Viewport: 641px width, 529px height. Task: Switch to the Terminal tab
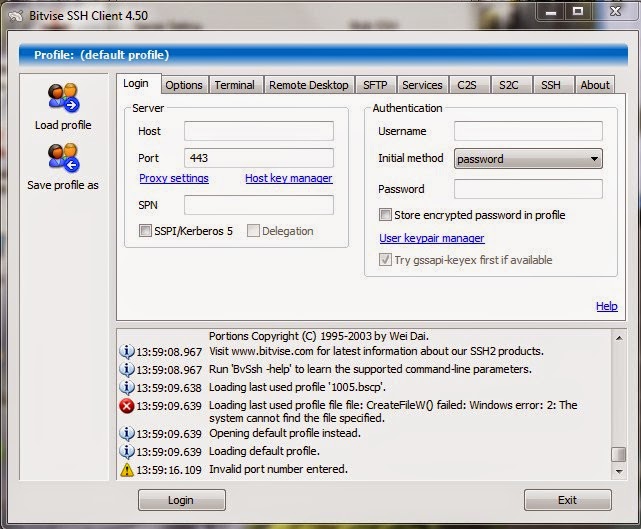(x=235, y=85)
